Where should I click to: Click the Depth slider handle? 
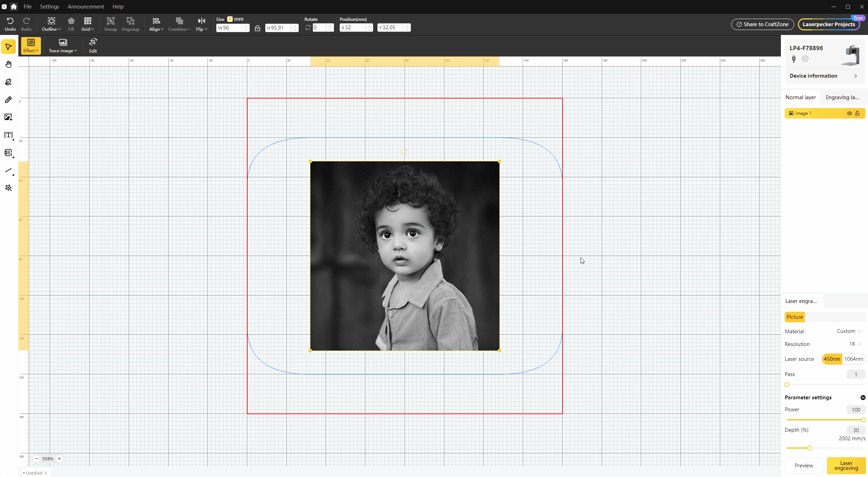tap(809, 448)
